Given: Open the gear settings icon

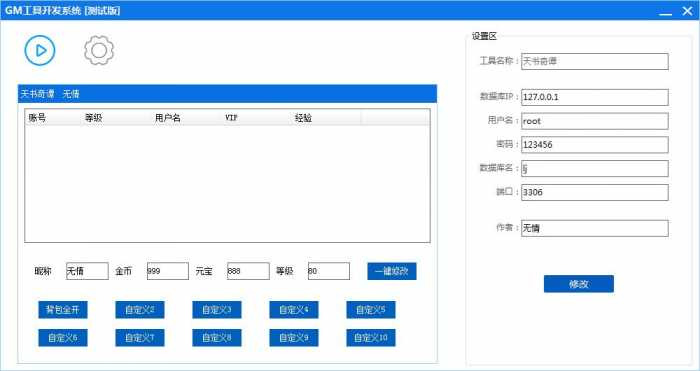Looking at the screenshot, I should 99,50.
